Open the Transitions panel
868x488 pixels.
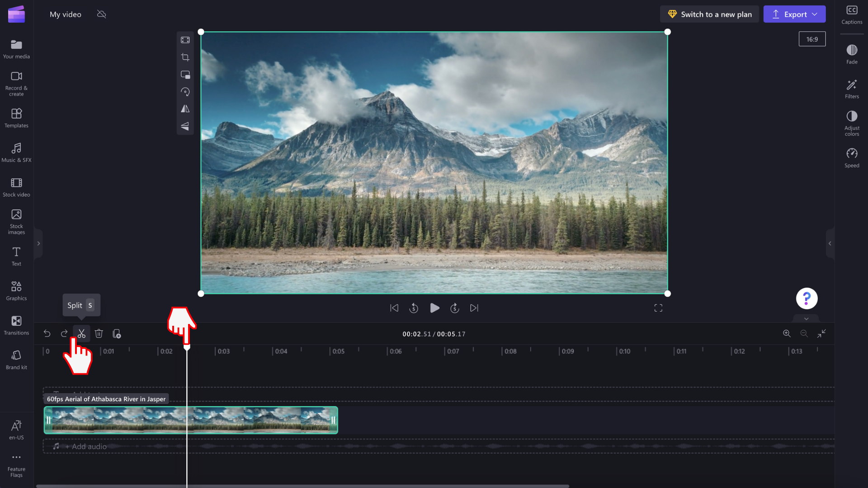[x=16, y=325]
